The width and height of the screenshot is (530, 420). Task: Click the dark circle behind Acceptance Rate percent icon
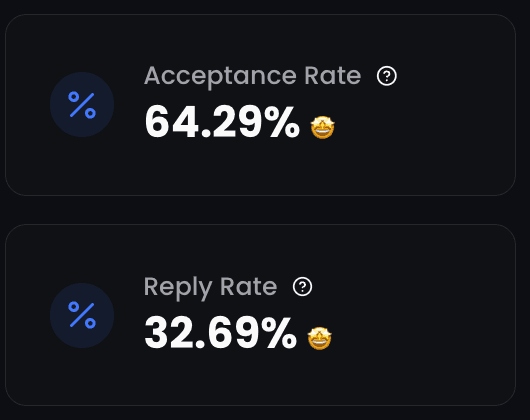(82, 104)
